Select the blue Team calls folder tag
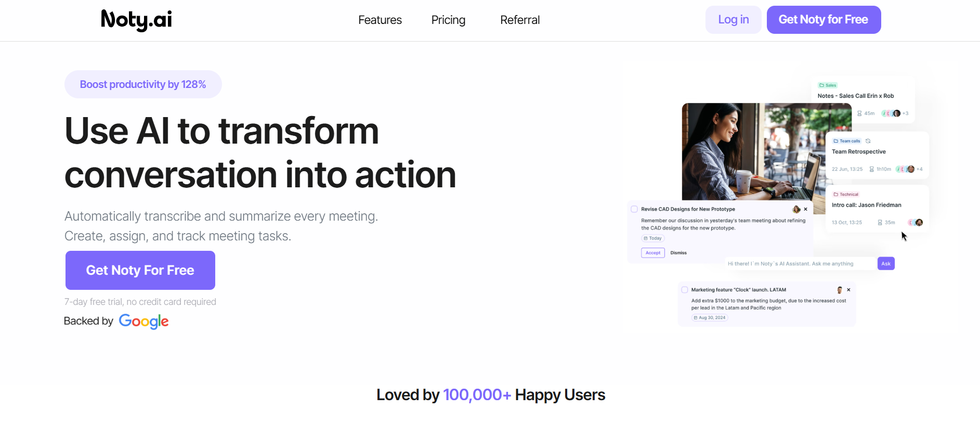 click(847, 141)
